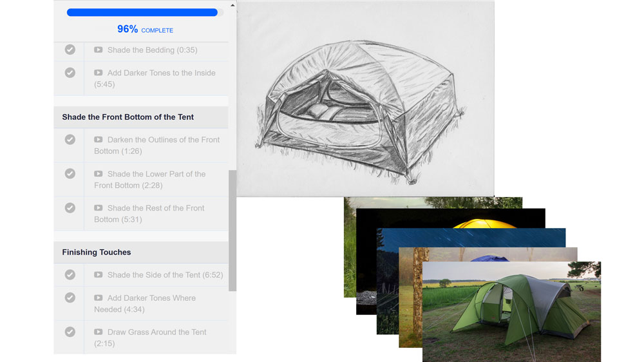Toggle completion check for Shade the Bedding
The width and height of the screenshot is (644, 362).
click(x=70, y=50)
